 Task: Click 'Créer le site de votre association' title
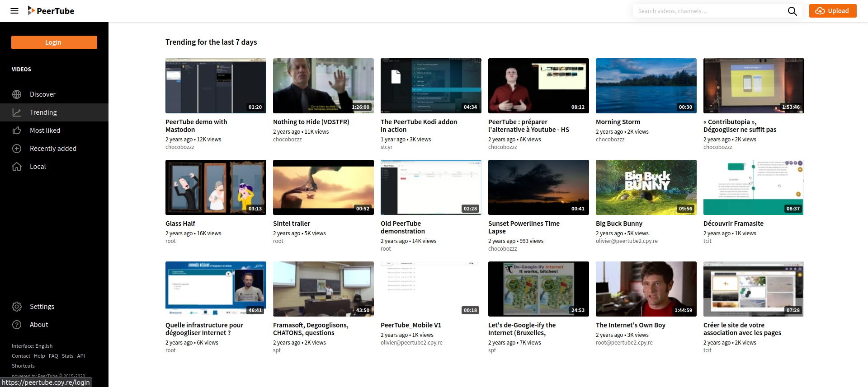pyautogui.click(x=742, y=329)
